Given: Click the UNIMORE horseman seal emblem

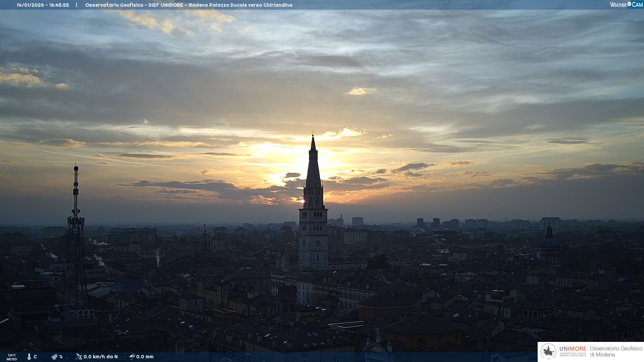Looking at the screenshot, I should click(548, 352).
